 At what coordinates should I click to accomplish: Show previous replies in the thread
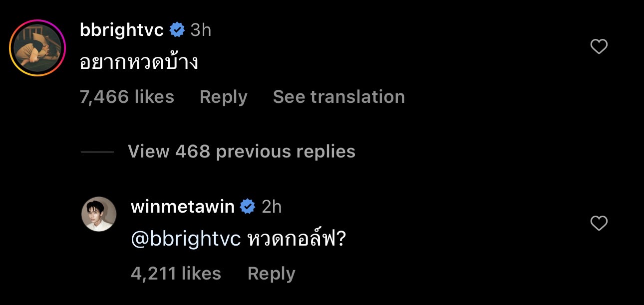241,151
